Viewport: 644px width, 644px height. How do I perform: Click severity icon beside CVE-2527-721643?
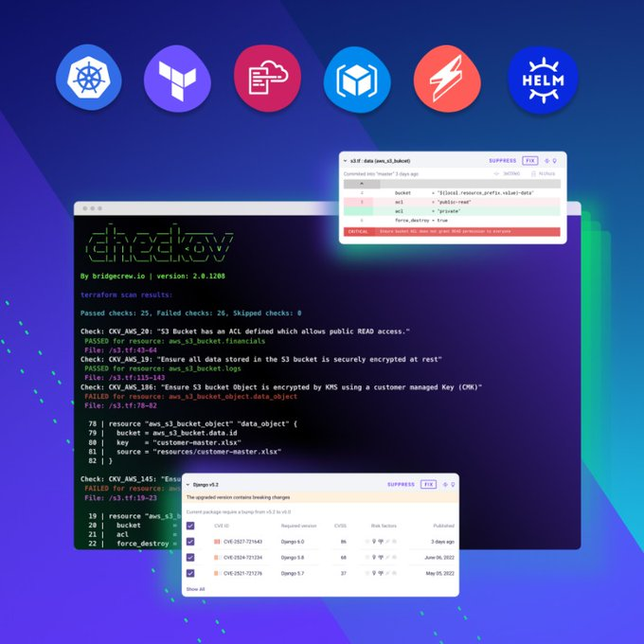click(217, 542)
